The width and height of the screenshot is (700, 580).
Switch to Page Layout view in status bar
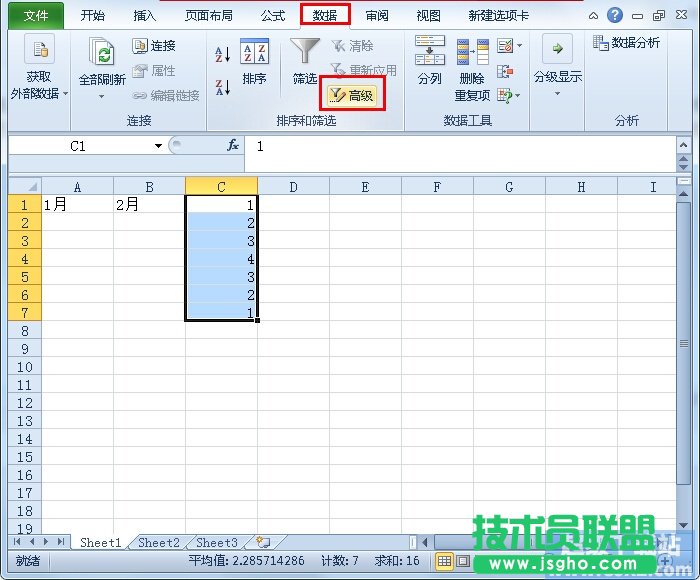463,561
